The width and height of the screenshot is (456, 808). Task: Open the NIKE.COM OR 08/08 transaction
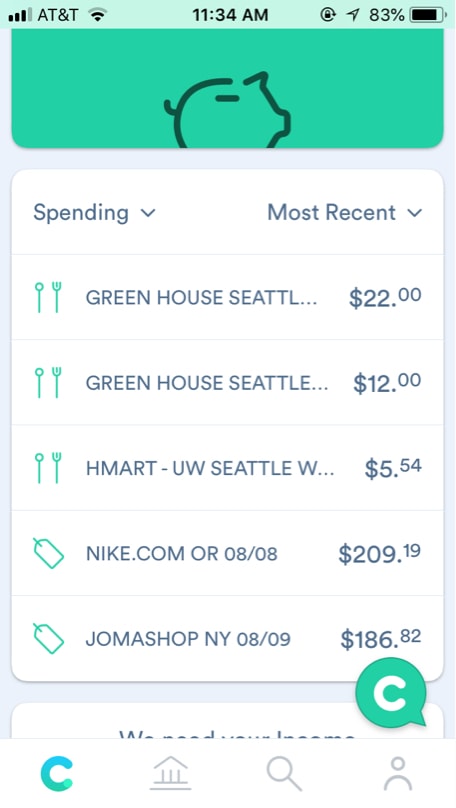tap(227, 553)
